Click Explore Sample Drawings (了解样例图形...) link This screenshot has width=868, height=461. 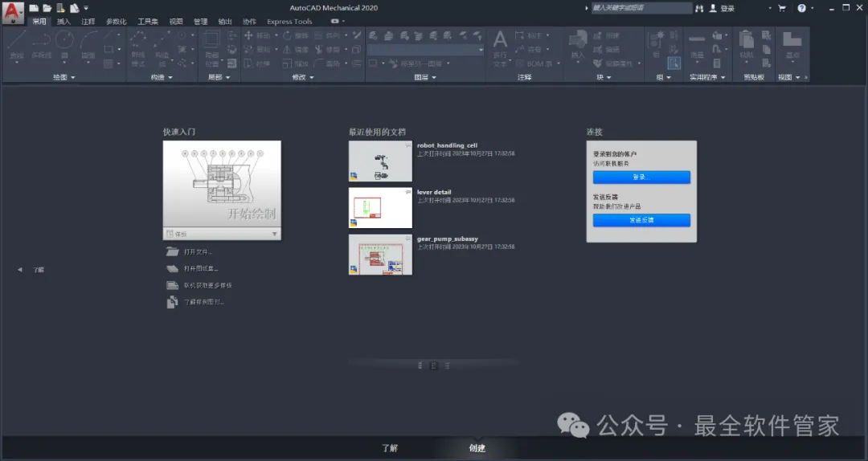tap(203, 302)
